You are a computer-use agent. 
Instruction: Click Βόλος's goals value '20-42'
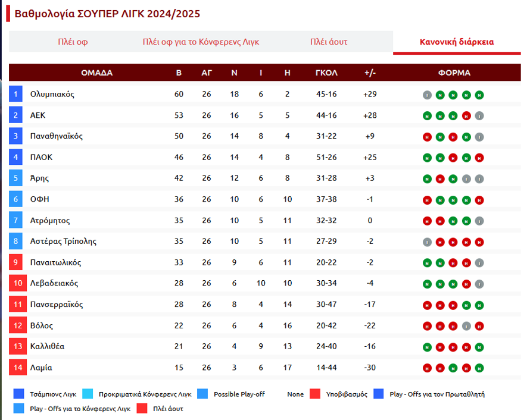(326, 325)
